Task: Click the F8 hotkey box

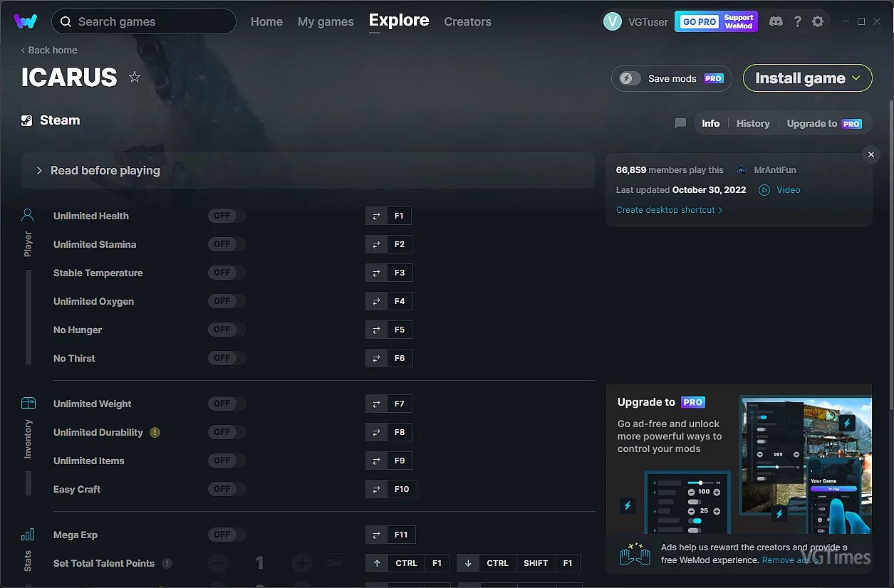Action: (x=400, y=432)
